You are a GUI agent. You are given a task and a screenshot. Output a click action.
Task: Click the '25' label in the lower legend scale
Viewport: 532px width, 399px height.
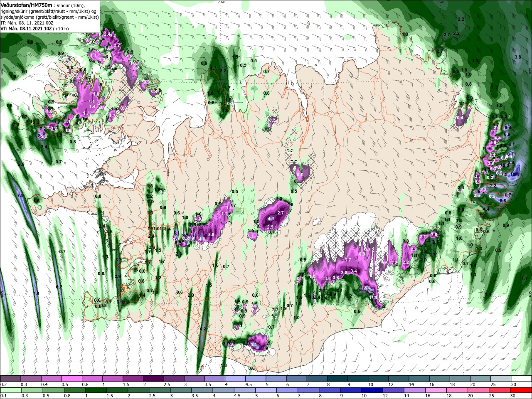(493, 396)
